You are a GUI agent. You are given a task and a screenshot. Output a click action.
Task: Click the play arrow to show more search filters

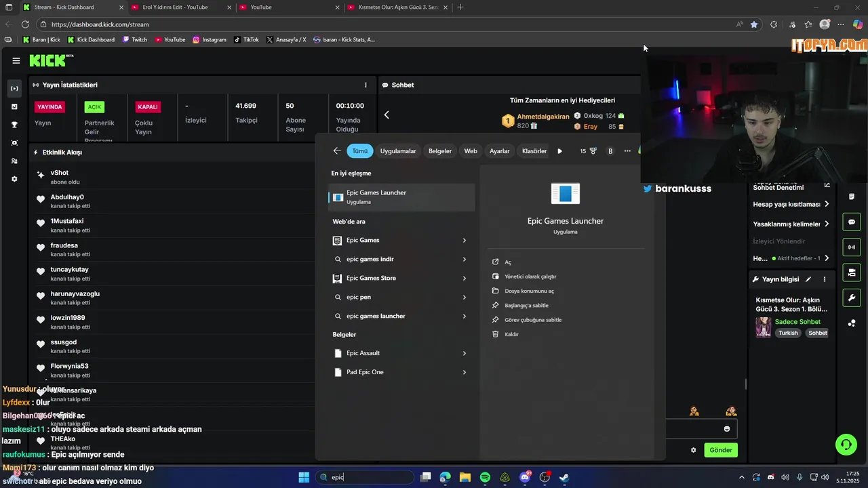pyautogui.click(x=559, y=151)
